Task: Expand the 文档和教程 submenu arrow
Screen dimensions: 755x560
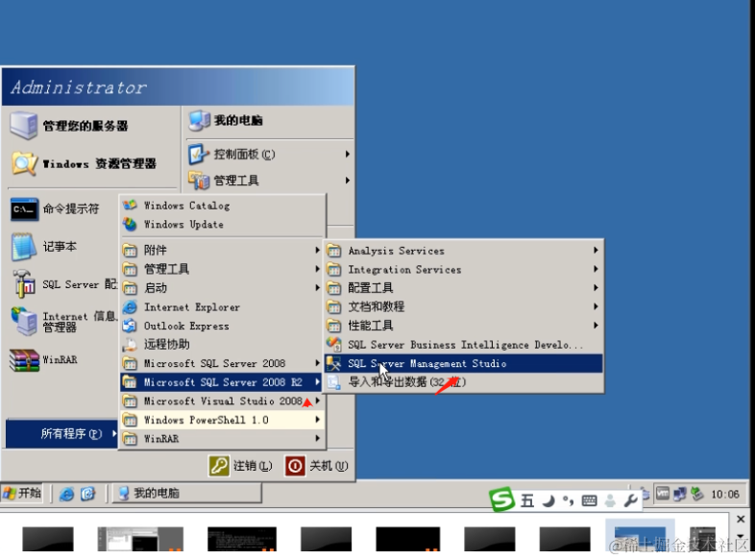Action: click(596, 306)
